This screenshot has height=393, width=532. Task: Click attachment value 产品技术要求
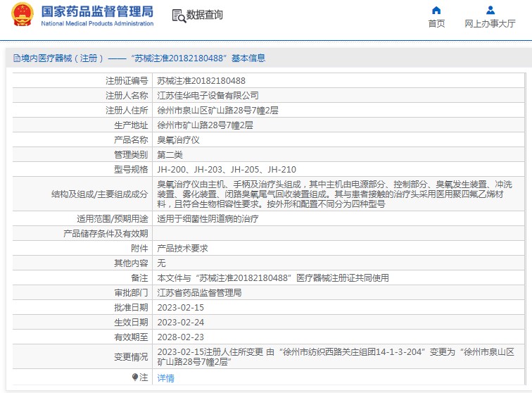click(182, 248)
